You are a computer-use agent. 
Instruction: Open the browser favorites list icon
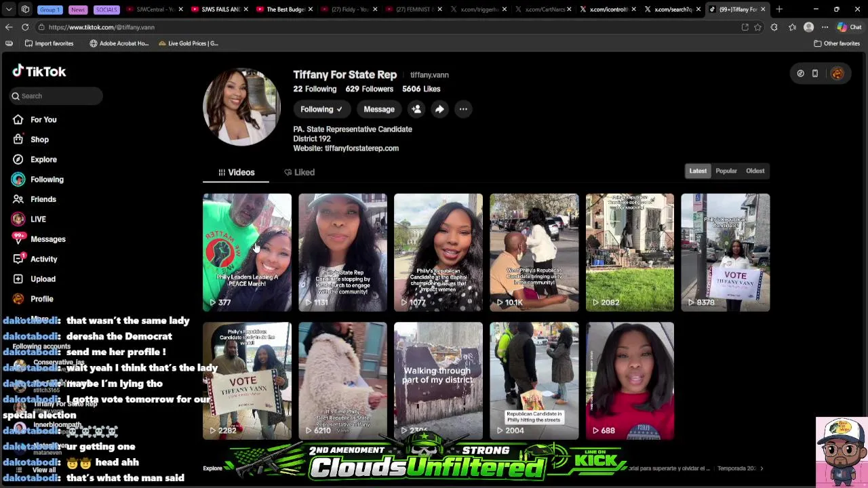792,27
